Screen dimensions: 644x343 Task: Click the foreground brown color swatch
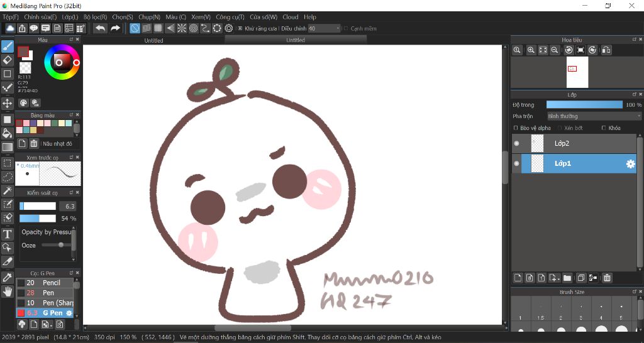[23, 52]
